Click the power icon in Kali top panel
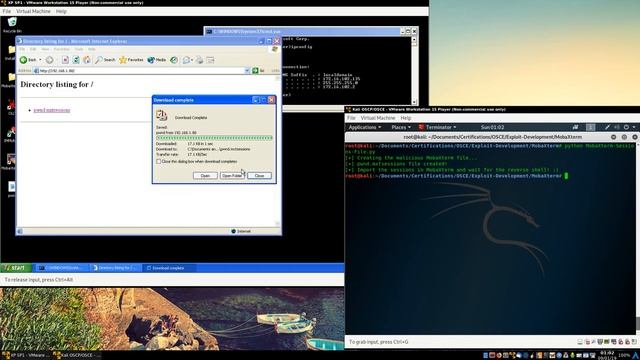Viewport: 640px width, 360px height. (x=627, y=127)
